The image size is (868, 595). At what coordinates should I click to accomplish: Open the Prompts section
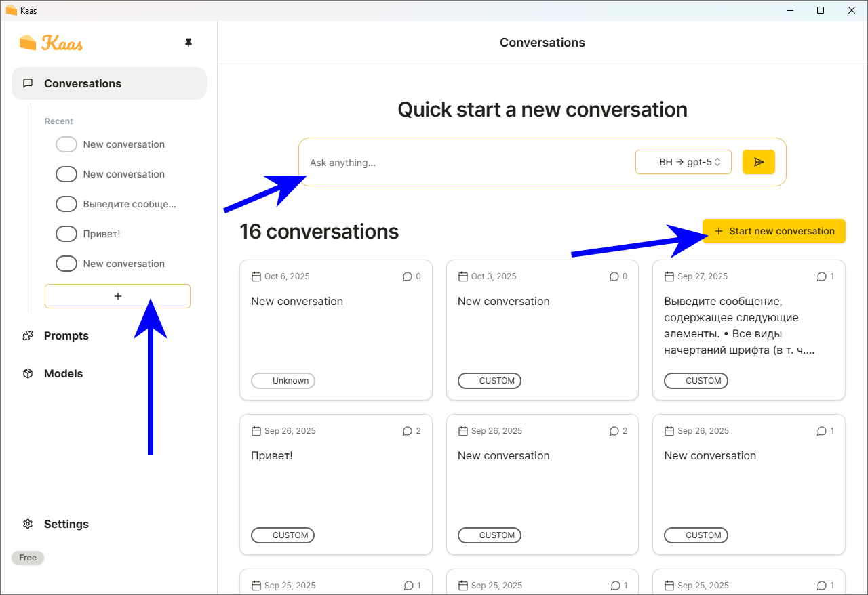tap(66, 335)
